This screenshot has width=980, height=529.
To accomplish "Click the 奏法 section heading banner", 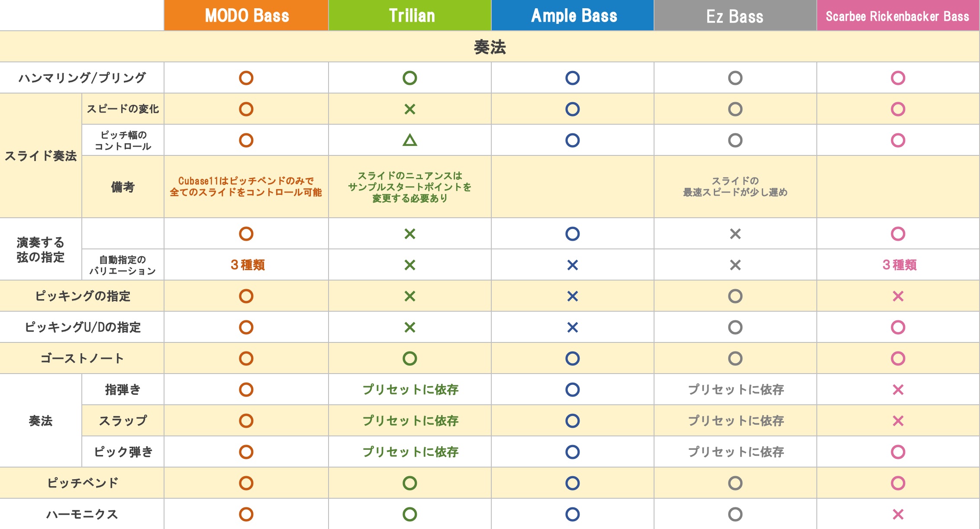I will pos(490,47).
